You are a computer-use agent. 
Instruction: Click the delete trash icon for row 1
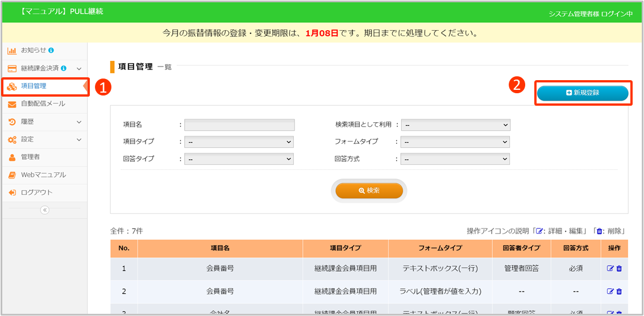coord(619,269)
